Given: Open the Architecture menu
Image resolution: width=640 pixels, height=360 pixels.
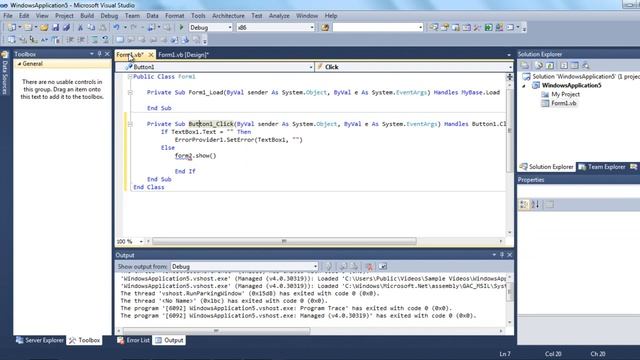Looking at the screenshot, I should [228, 16].
